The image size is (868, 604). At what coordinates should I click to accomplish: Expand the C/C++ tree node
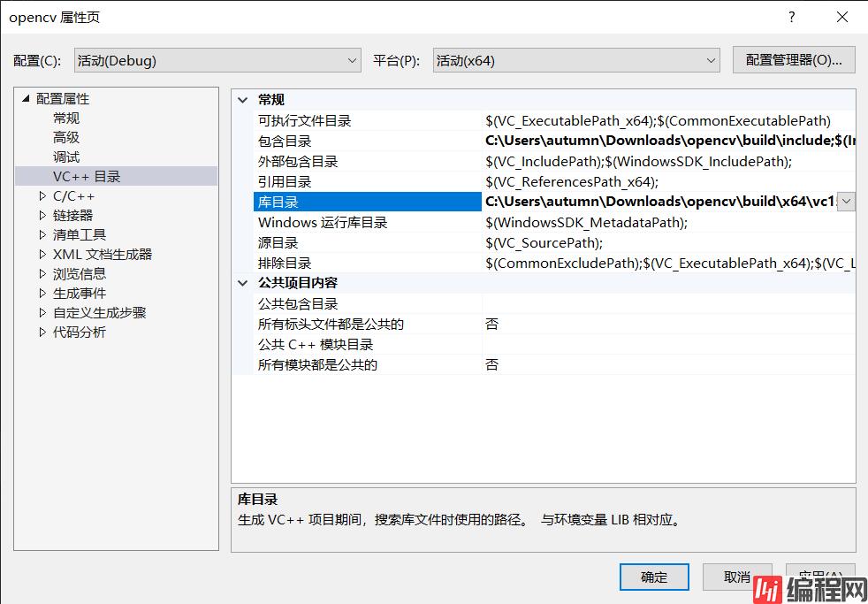pyautogui.click(x=42, y=196)
